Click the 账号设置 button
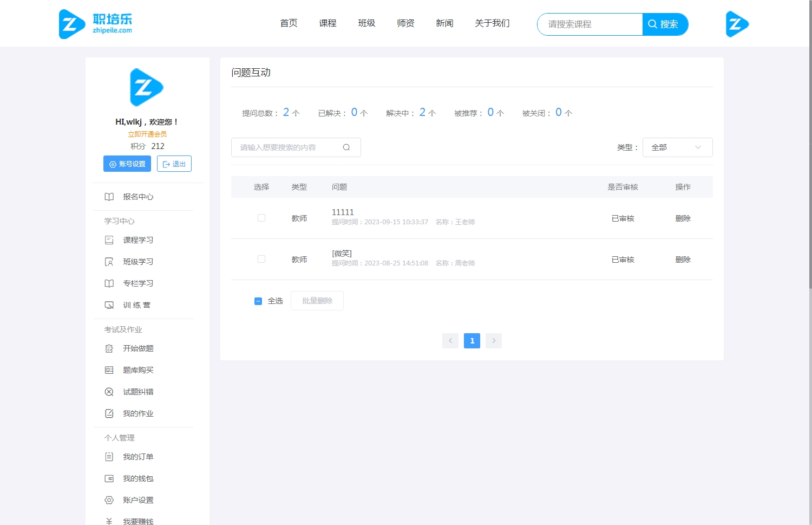812x525 pixels. pyautogui.click(x=127, y=164)
